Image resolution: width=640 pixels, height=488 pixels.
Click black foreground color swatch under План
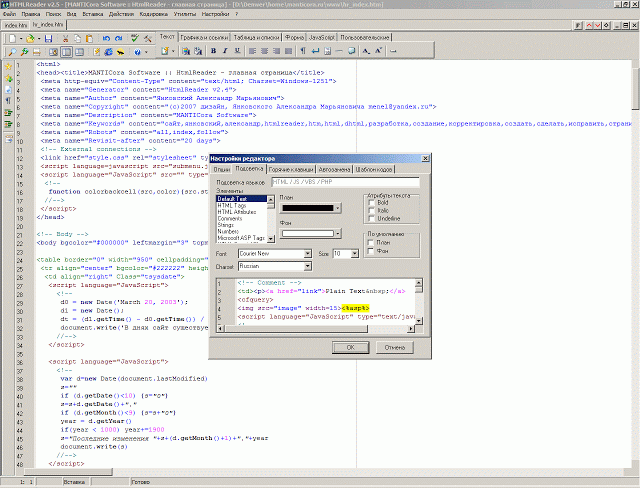(x=308, y=208)
